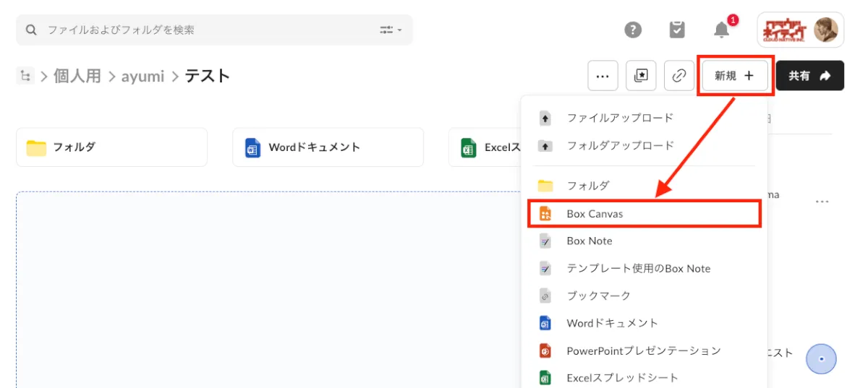Open the more options ellipsis button

coord(603,76)
